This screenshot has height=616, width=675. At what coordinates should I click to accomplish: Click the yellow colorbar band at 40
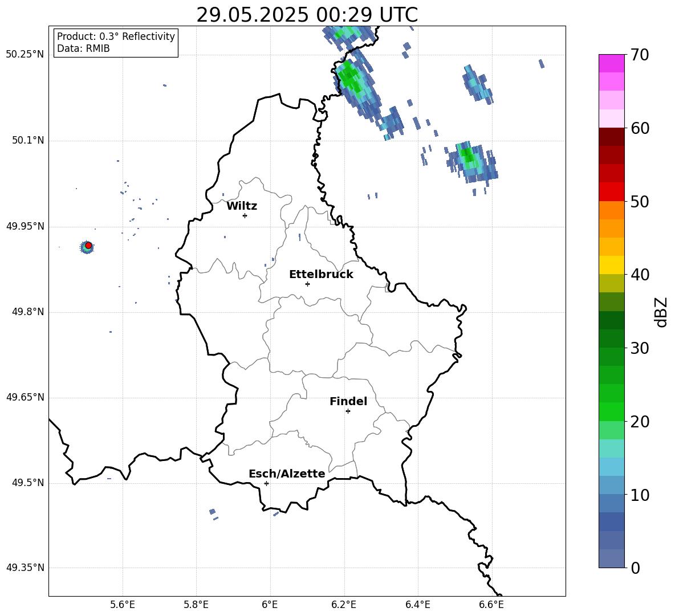pyautogui.click(x=612, y=265)
